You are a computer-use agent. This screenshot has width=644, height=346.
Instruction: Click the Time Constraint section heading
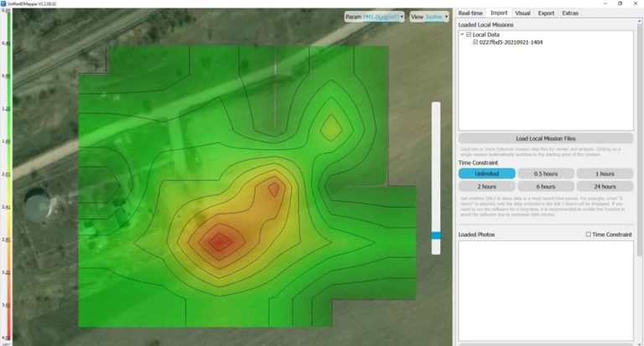click(x=478, y=163)
